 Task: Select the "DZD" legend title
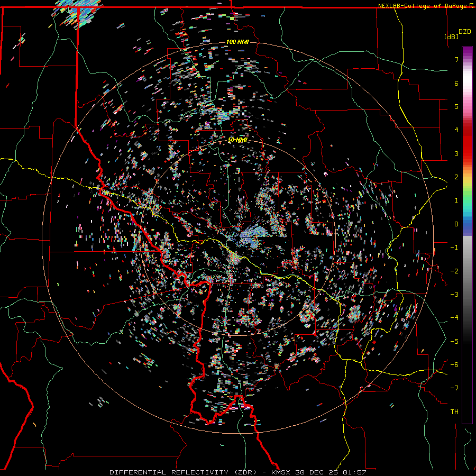click(464, 32)
